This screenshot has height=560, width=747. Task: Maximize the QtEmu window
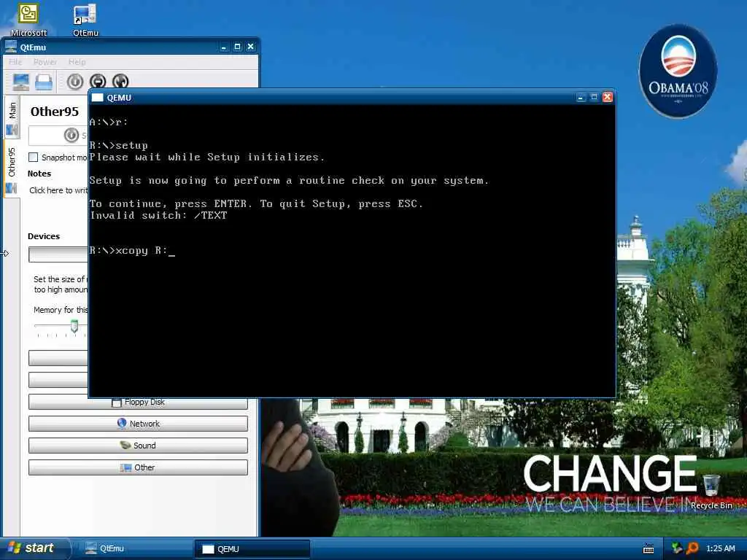tap(237, 47)
